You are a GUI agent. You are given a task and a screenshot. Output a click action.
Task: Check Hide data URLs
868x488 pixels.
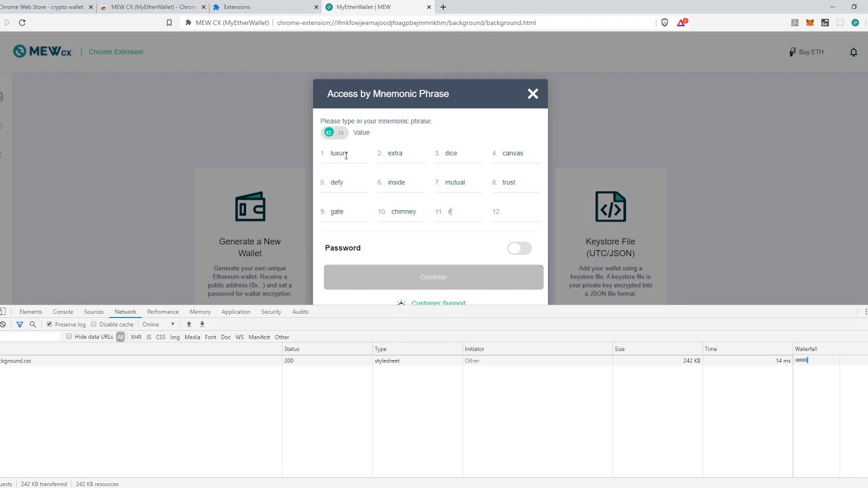(69, 337)
